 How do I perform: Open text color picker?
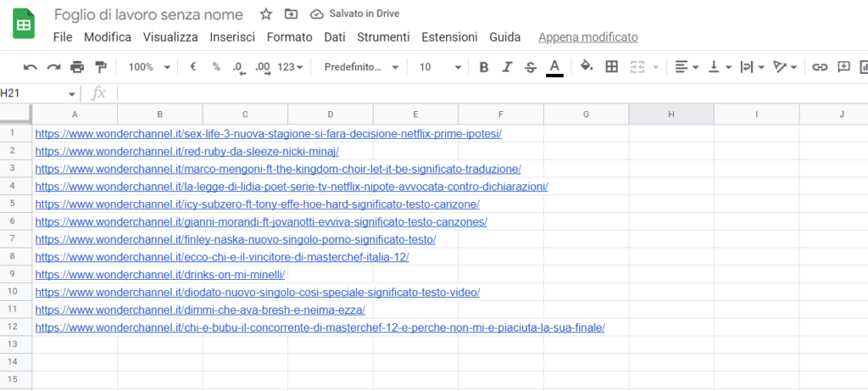[x=554, y=68]
